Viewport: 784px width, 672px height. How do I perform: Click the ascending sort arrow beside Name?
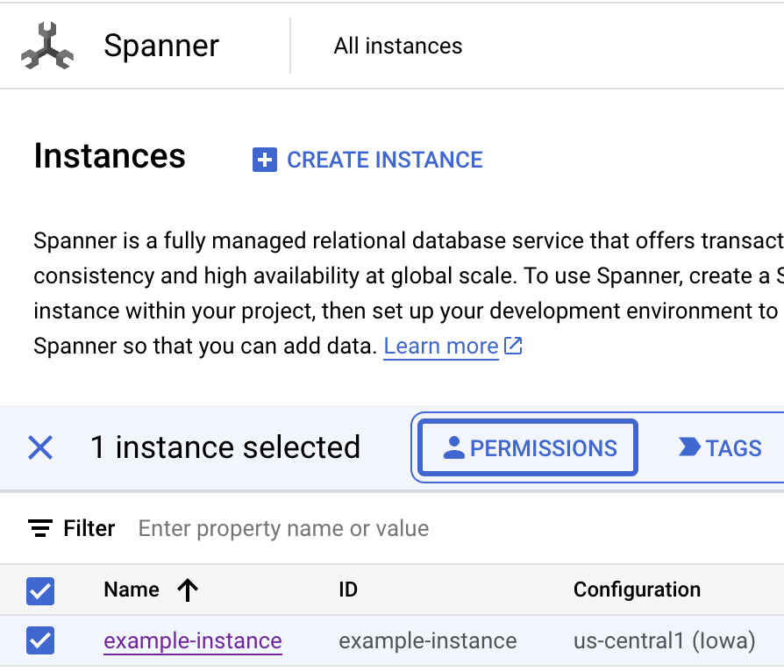coord(187,590)
